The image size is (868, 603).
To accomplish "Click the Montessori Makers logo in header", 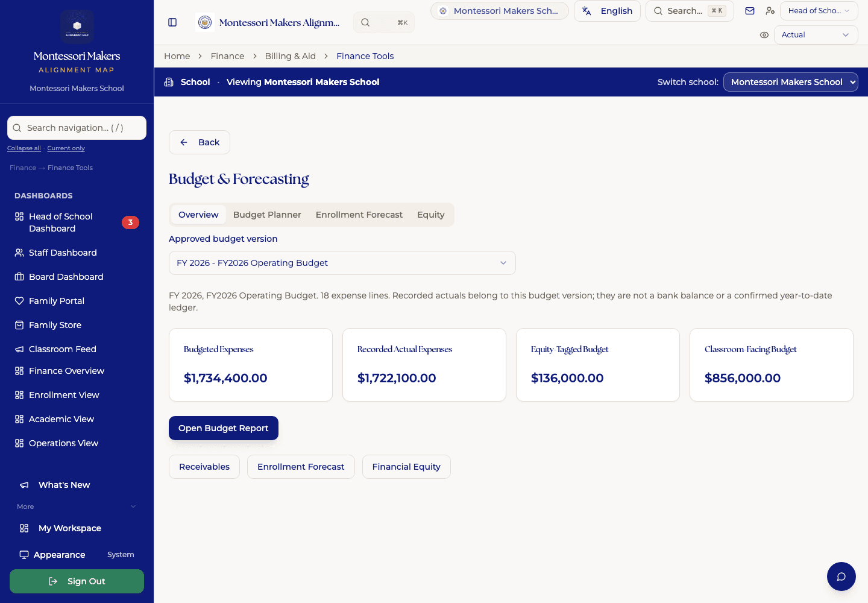I will (x=206, y=22).
